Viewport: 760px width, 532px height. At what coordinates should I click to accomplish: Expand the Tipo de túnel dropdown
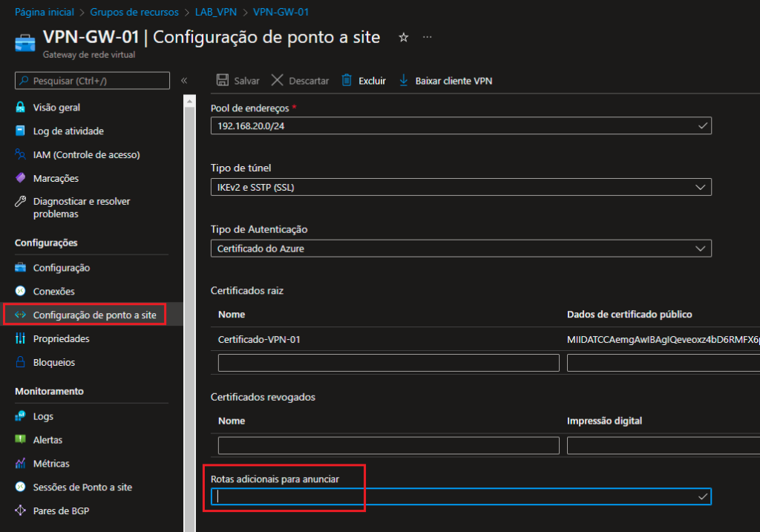pos(460,187)
